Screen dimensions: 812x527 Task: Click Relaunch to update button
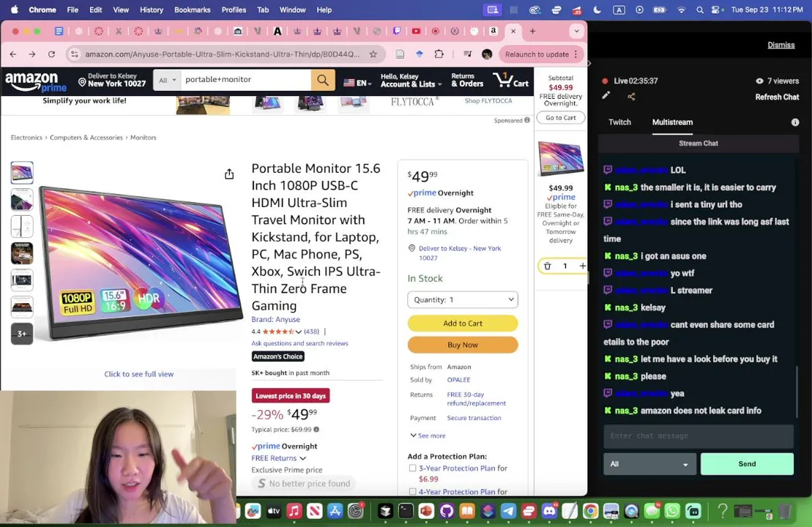542,54
